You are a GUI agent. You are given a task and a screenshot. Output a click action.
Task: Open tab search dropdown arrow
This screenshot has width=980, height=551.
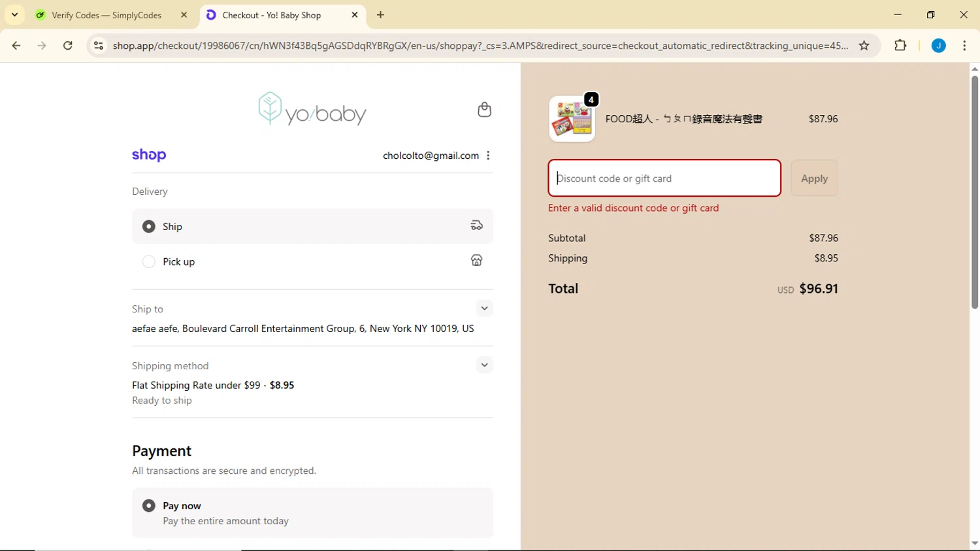pos(14,14)
